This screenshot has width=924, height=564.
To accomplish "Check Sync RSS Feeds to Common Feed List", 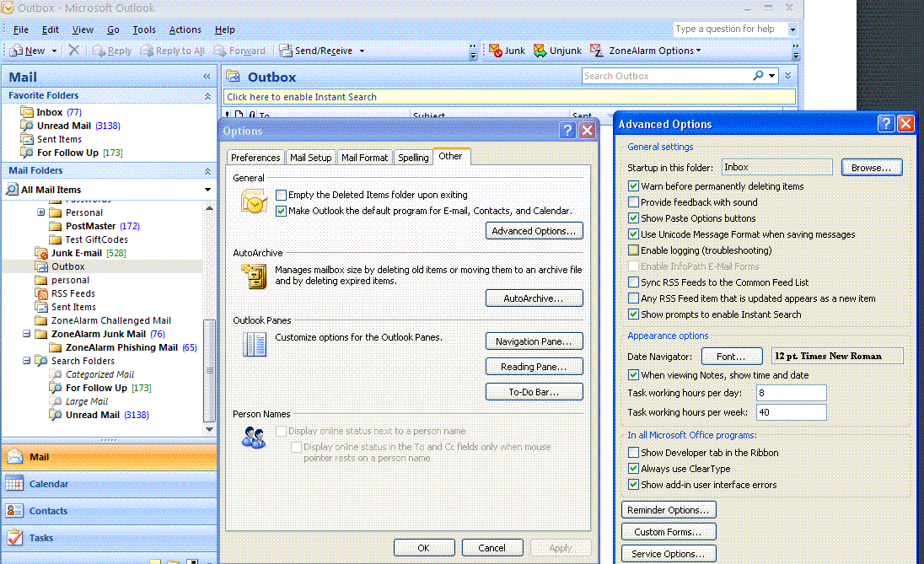I will tap(633, 282).
